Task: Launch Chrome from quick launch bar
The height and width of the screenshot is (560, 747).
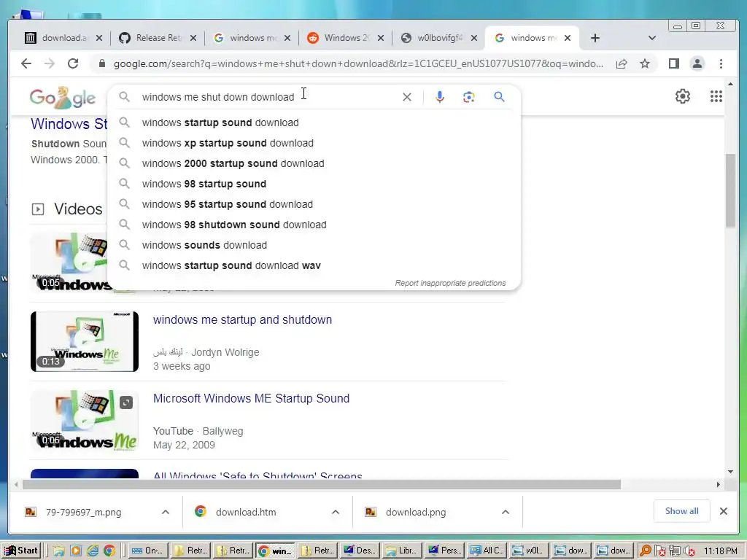Action: pyautogui.click(x=109, y=551)
